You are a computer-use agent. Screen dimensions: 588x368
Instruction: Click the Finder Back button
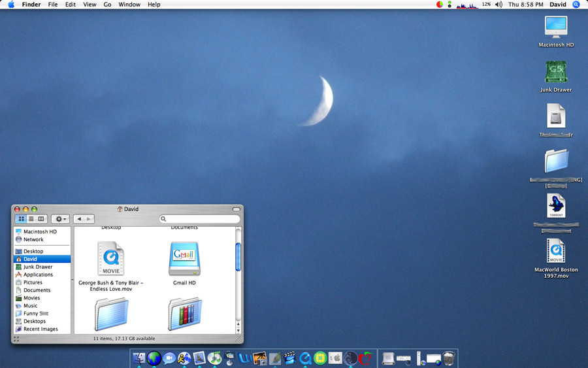click(78, 219)
